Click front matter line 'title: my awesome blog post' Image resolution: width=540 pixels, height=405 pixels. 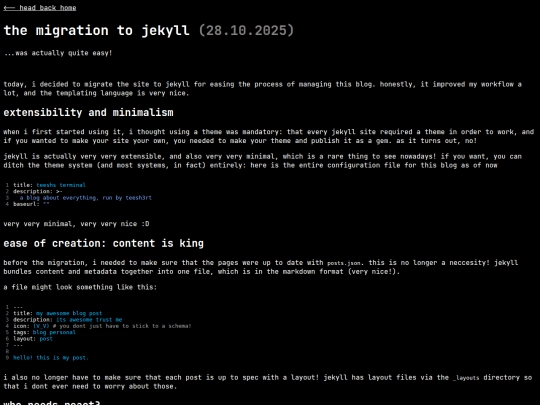click(58, 313)
